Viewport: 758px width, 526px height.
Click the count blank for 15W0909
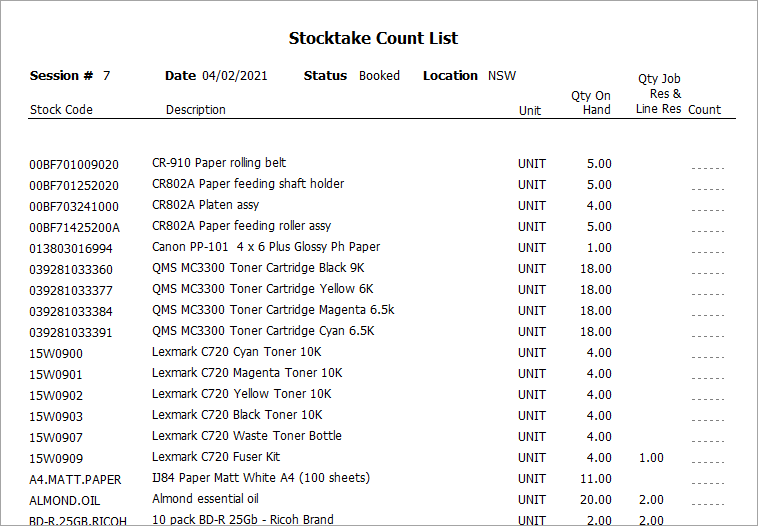point(708,462)
